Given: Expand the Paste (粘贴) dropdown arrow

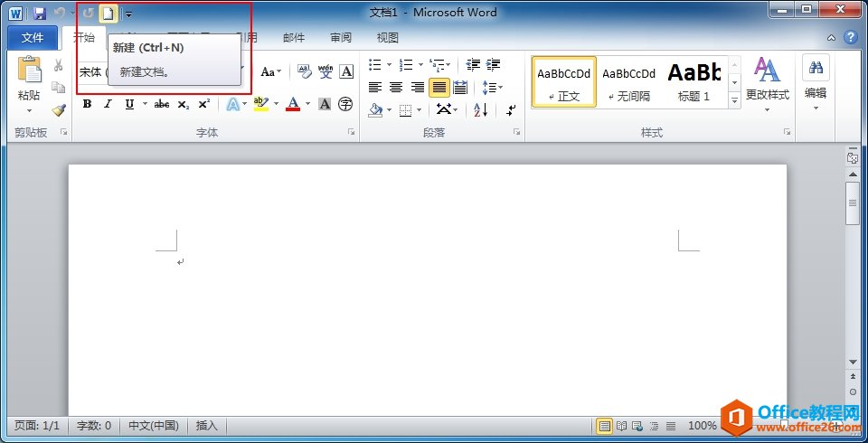Looking at the screenshot, I should (x=29, y=111).
